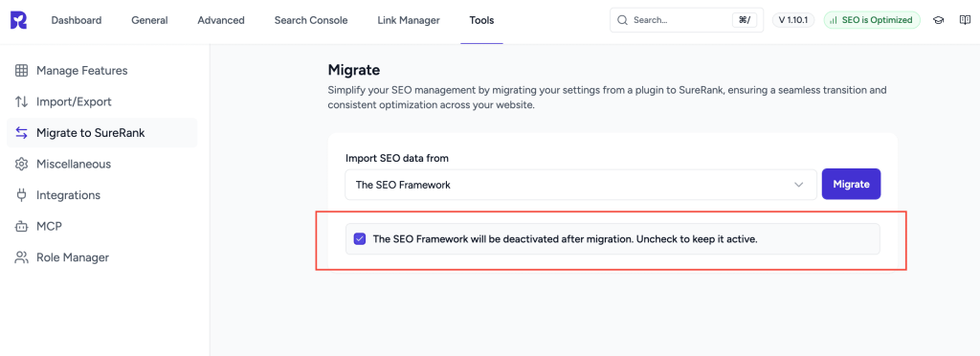Click the Import/Export arrows icon

tap(21, 101)
